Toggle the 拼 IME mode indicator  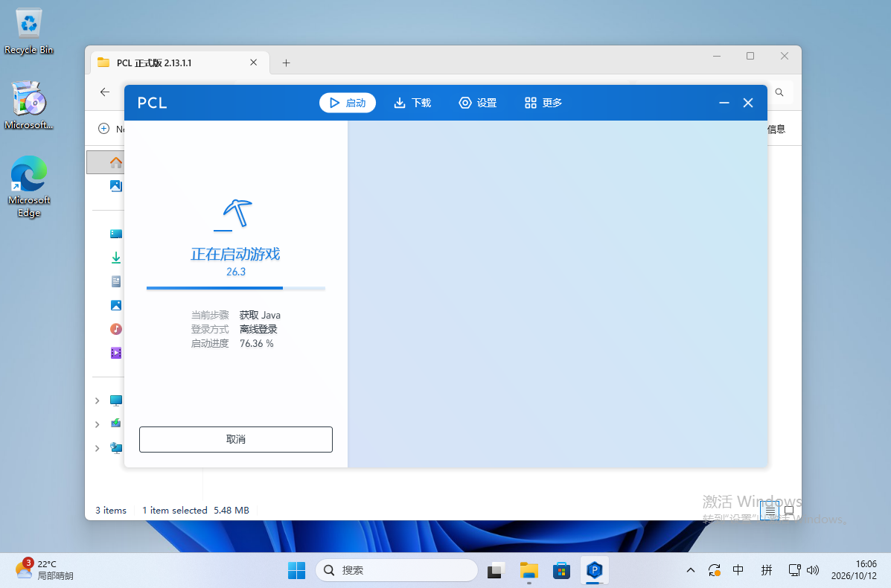point(767,570)
